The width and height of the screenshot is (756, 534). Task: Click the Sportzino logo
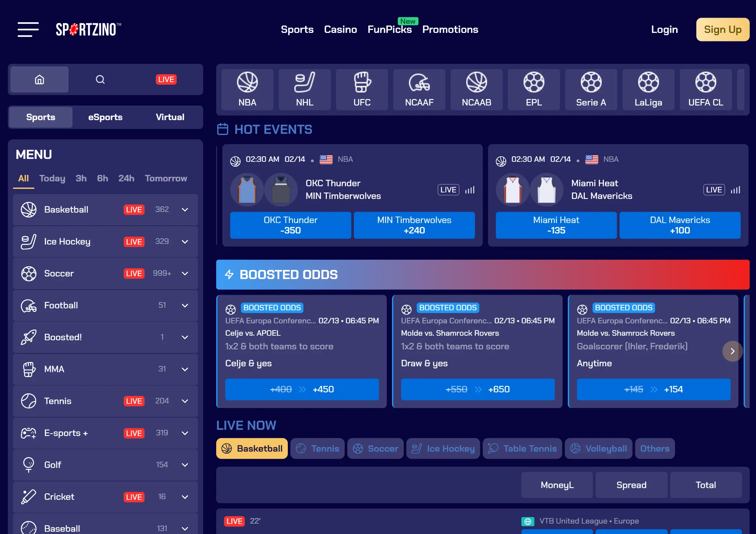(x=88, y=29)
